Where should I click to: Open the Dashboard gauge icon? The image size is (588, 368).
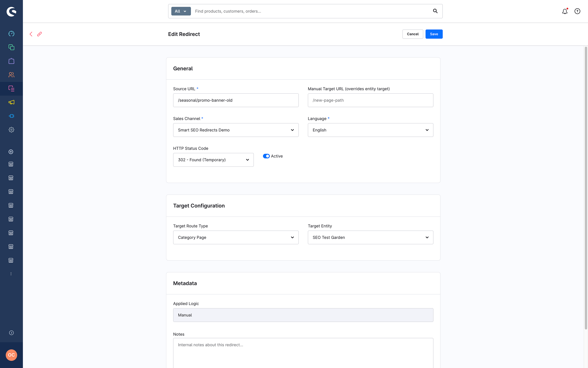point(11,34)
